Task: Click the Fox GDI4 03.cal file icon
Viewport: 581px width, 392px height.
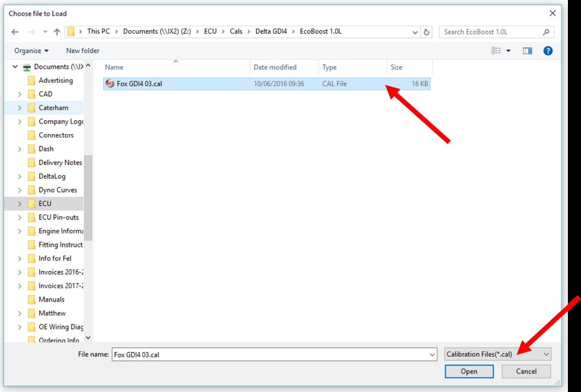Action: tap(110, 84)
